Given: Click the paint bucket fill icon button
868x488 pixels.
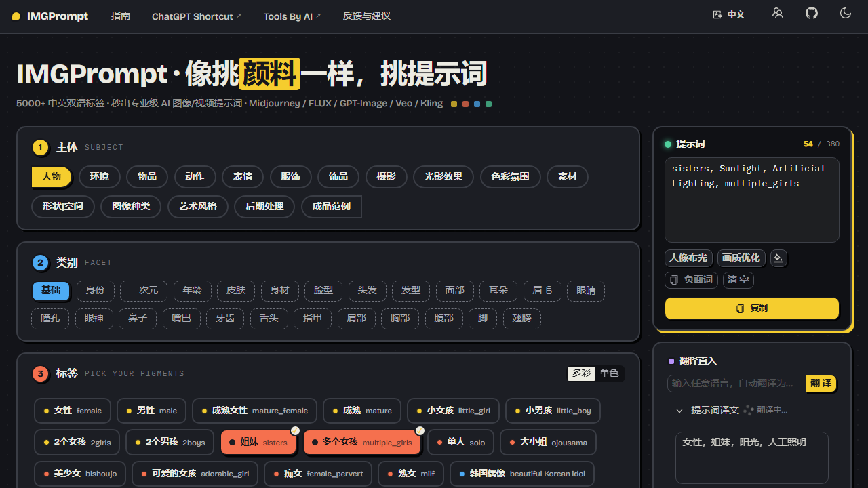Looking at the screenshot, I should tap(778, 258).
